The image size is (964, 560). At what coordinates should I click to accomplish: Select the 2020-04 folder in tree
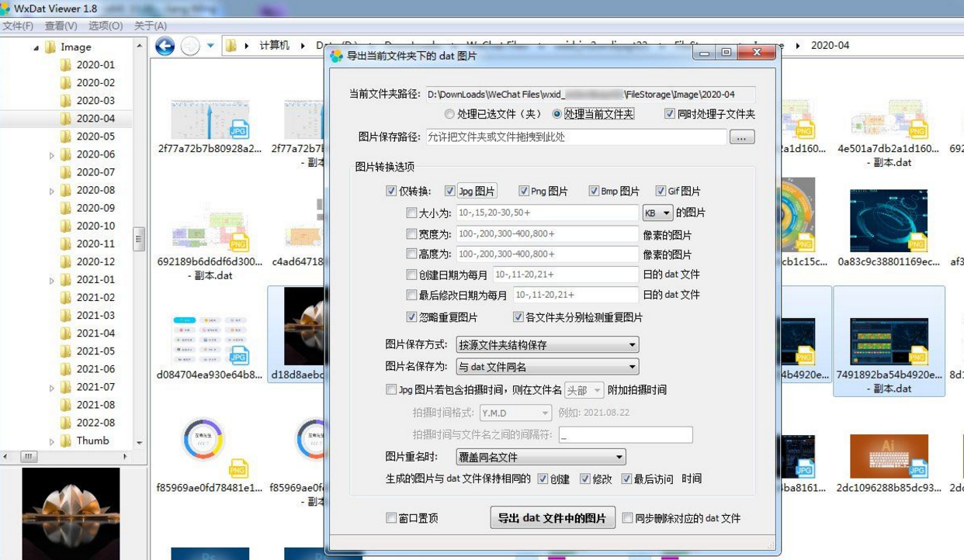(95, 119)
